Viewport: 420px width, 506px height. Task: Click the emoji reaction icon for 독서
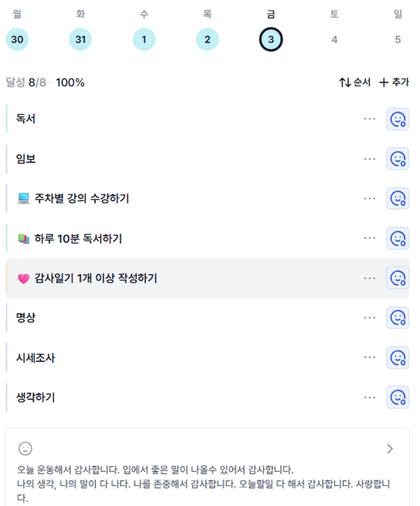click(397, 119)
